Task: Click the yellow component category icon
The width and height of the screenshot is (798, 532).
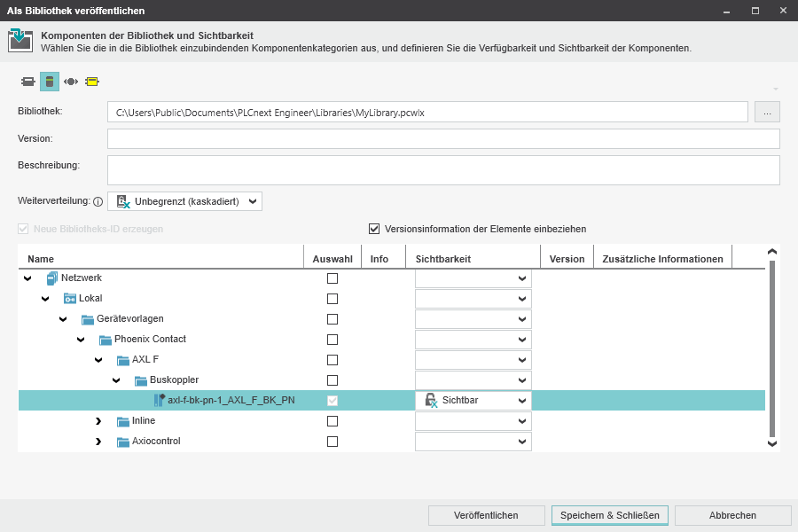Action: click(91, 82)
